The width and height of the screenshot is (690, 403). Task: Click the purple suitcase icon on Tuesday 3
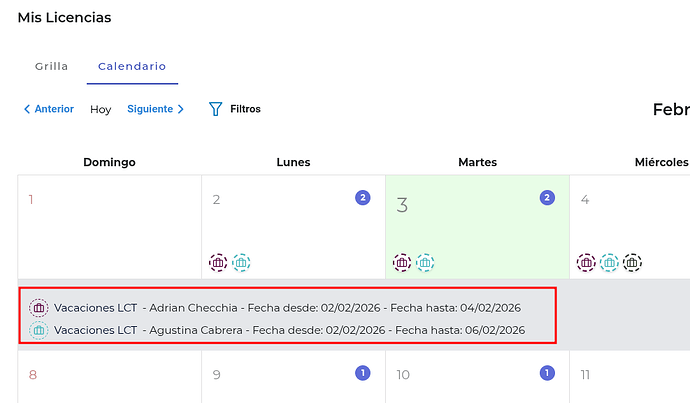tap(402, 262)
